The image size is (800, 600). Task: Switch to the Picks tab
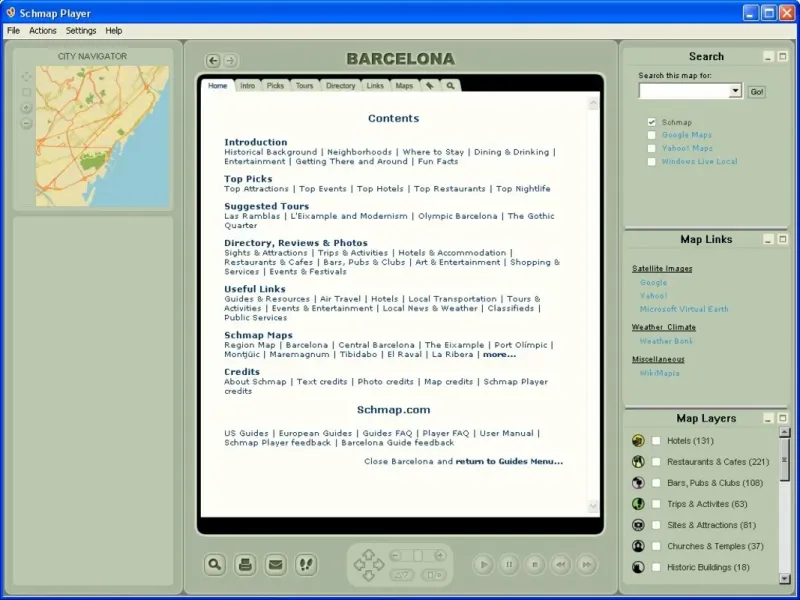point(275,86)
